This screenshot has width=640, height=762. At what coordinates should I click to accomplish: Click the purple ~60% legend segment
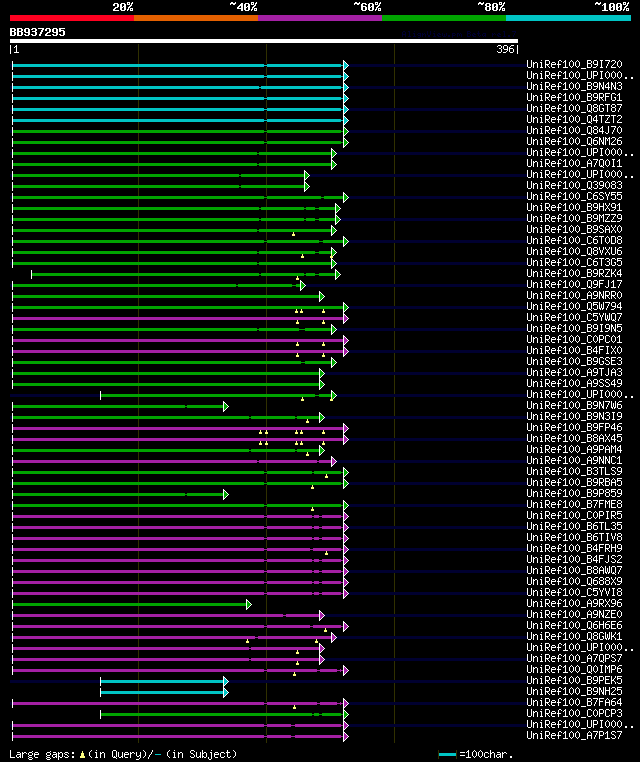(320, 18)
